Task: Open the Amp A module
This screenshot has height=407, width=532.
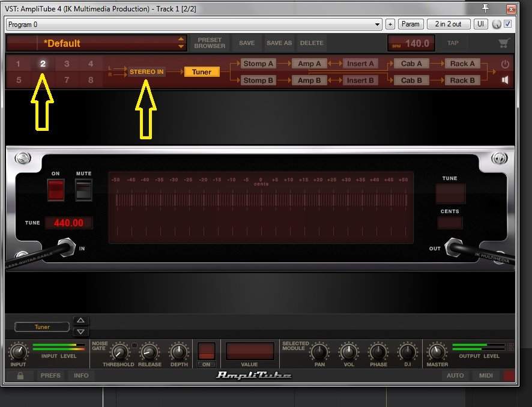Action: pos(309,64)
